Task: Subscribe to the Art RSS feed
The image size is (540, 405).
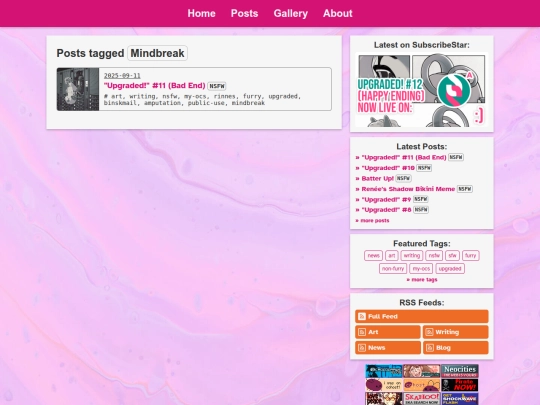Action: 388,332
